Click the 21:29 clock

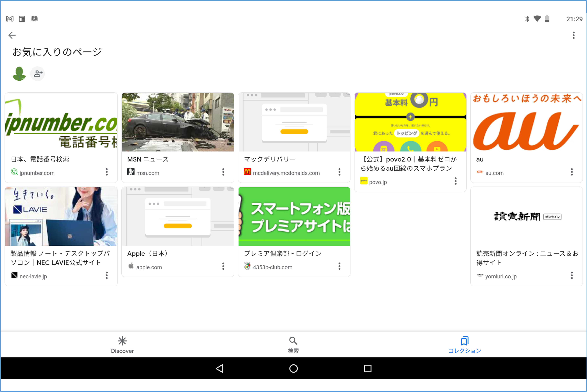[574, 19]
